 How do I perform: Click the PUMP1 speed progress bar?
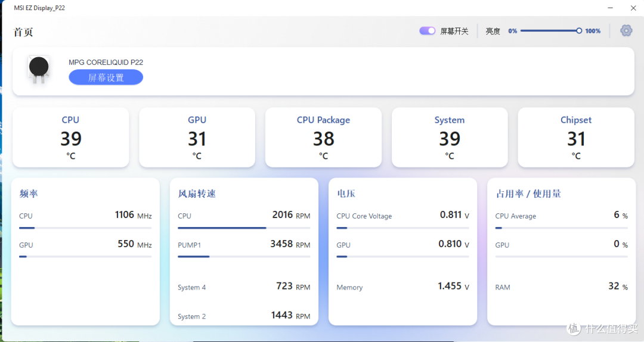244,257
